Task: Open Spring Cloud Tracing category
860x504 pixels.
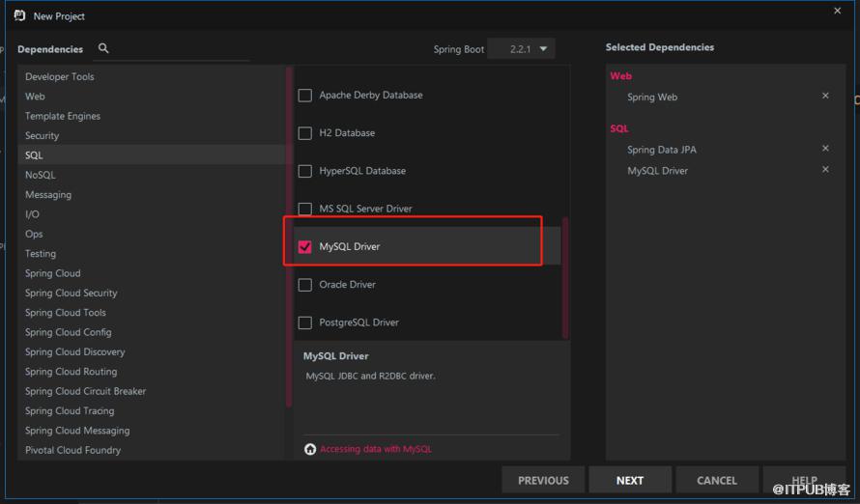Action: click(x=152, y=411)
